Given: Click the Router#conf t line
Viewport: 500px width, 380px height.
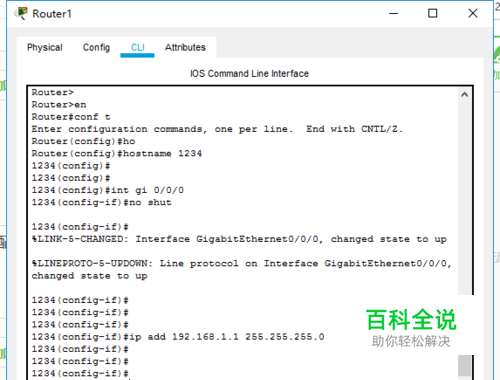Looking at the screenshot, I should (71, 117).
